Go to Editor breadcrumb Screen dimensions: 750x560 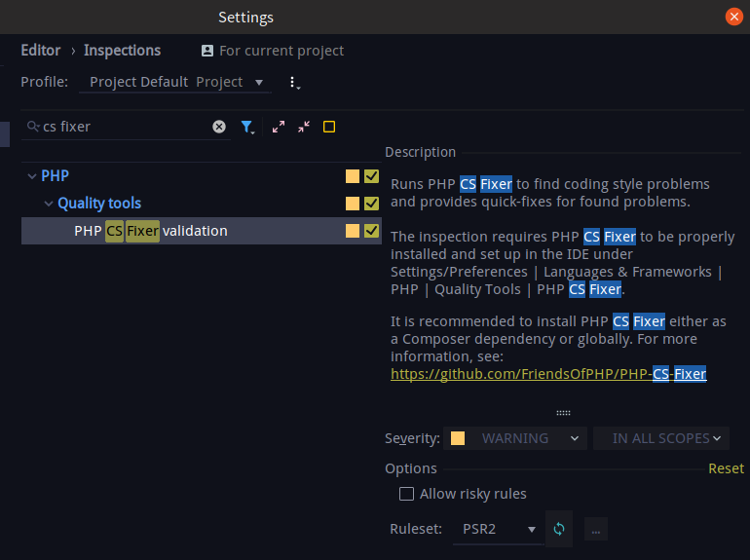click(x=41, y=51)
